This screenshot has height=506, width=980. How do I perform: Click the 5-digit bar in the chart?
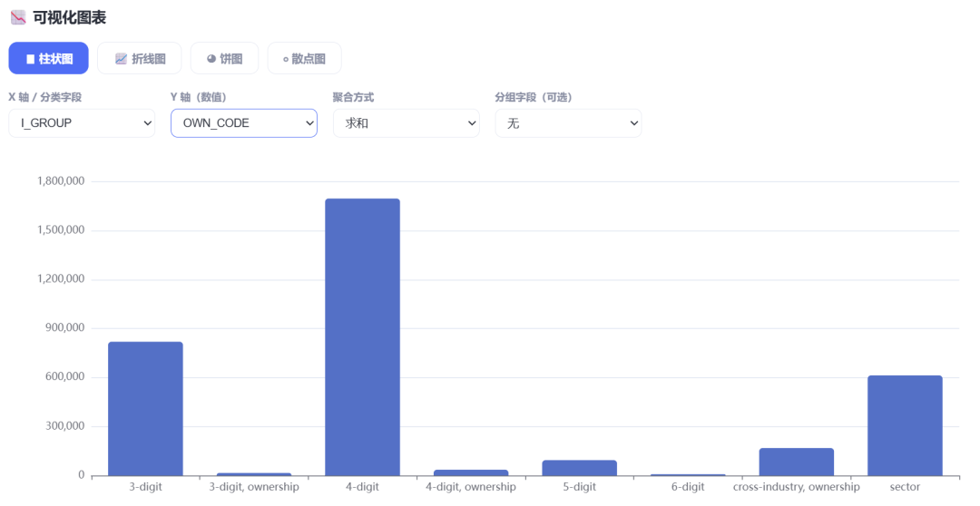click(x=579, y=468)
